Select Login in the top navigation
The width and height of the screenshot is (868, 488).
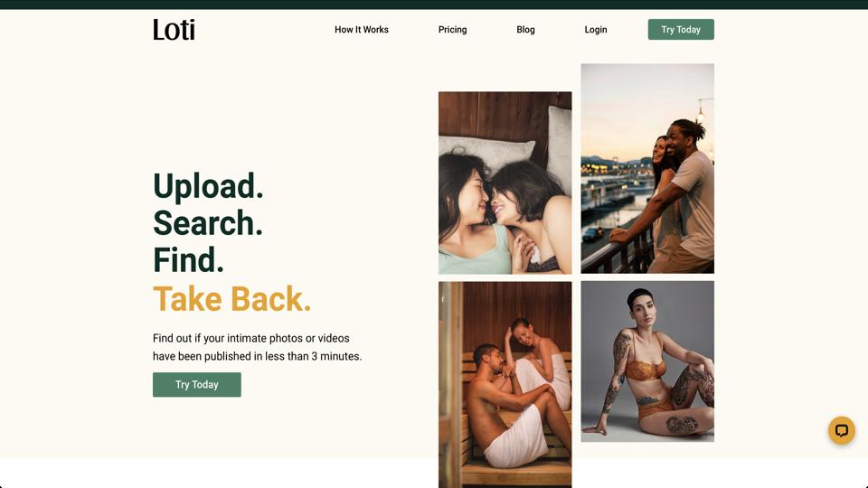[x=596, y=30]
